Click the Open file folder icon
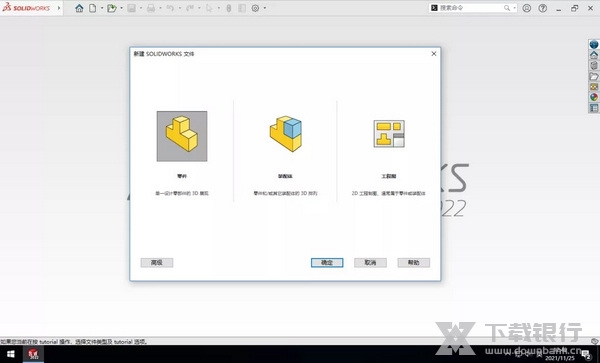Viewport: 600px width, 363px height. tap(112, 8)
